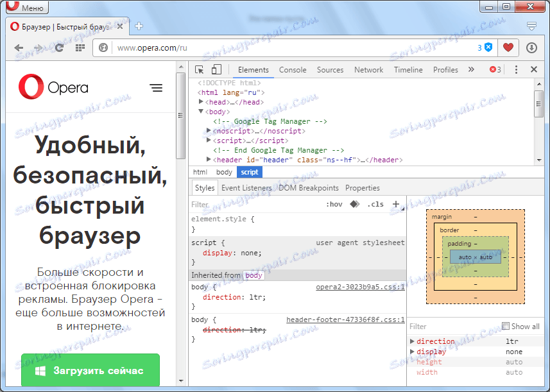Reload the current page
550x392 pixels.
tap(59, 47)
